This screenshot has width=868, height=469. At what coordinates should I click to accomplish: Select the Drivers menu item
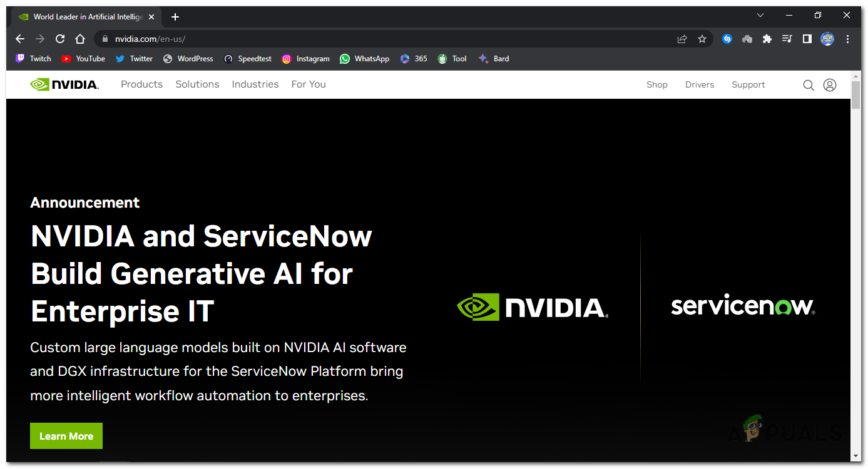pos(700,84)
